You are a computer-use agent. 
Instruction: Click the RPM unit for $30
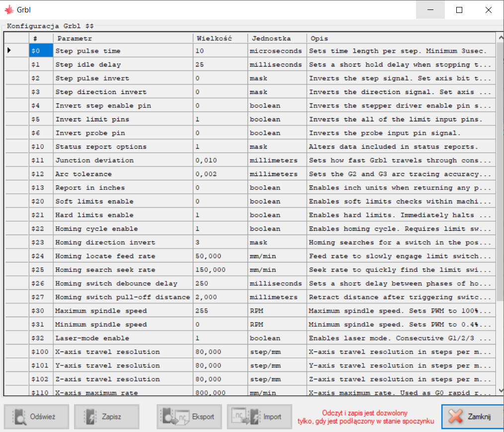point(277,311)
